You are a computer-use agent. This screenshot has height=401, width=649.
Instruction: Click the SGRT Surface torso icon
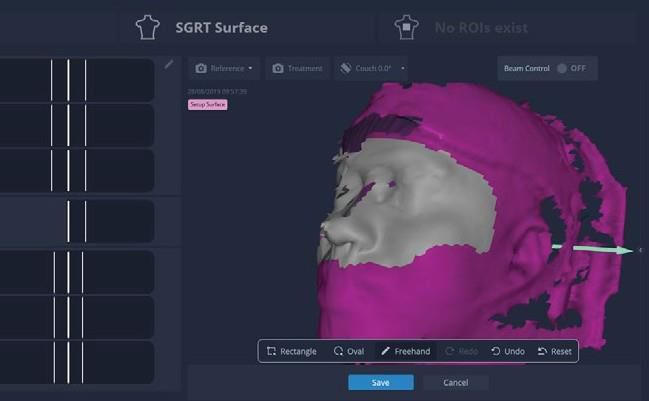coord(148,28)
